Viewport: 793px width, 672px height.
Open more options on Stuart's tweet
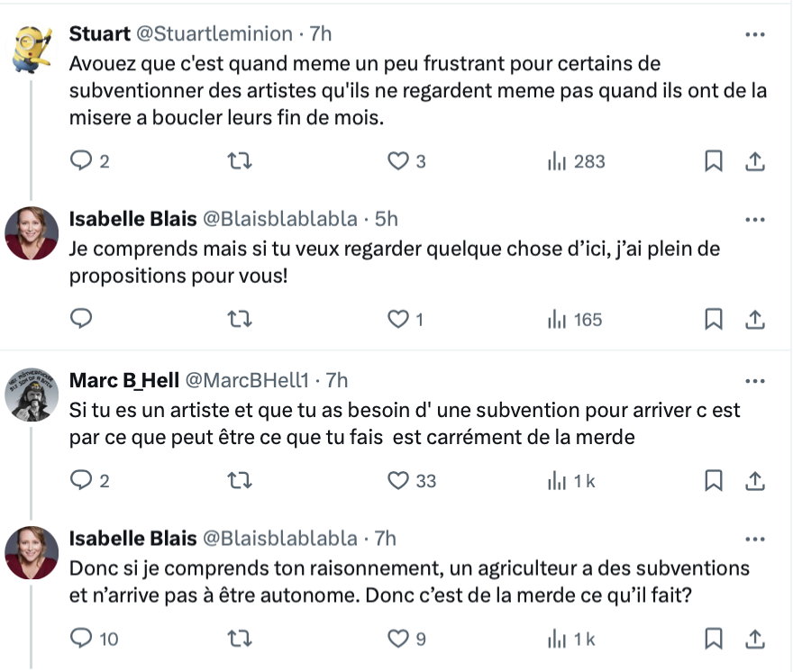click(754, 34)
